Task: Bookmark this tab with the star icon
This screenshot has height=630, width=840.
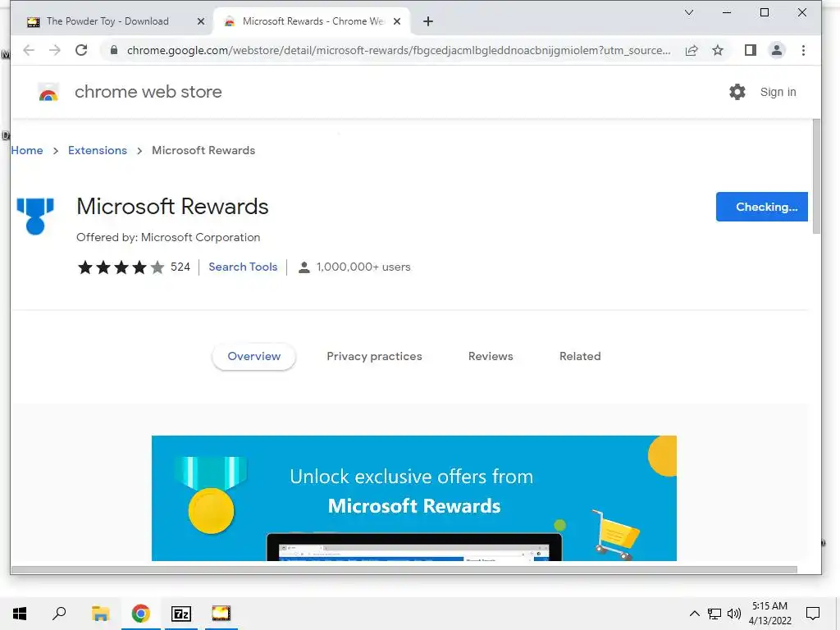Action: click(x=718, y=50)
